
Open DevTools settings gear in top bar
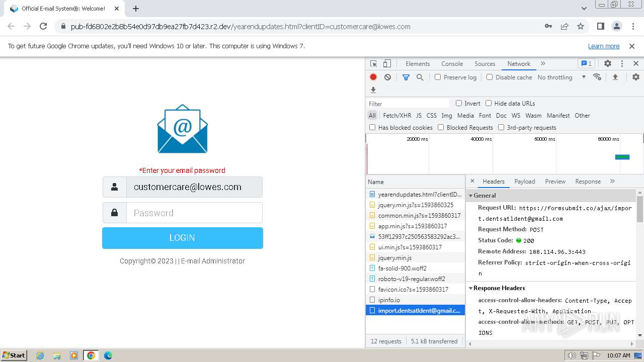[x=608, y=64]
